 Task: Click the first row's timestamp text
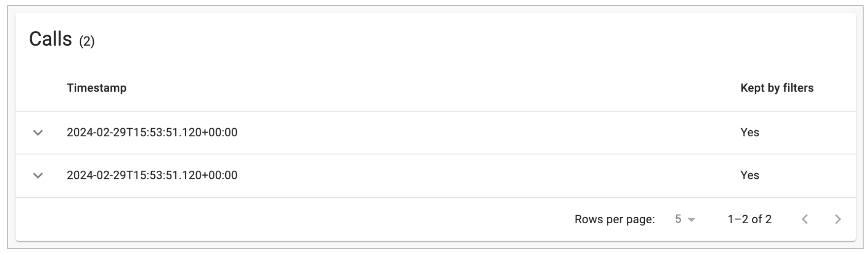(x=152, y=133)
